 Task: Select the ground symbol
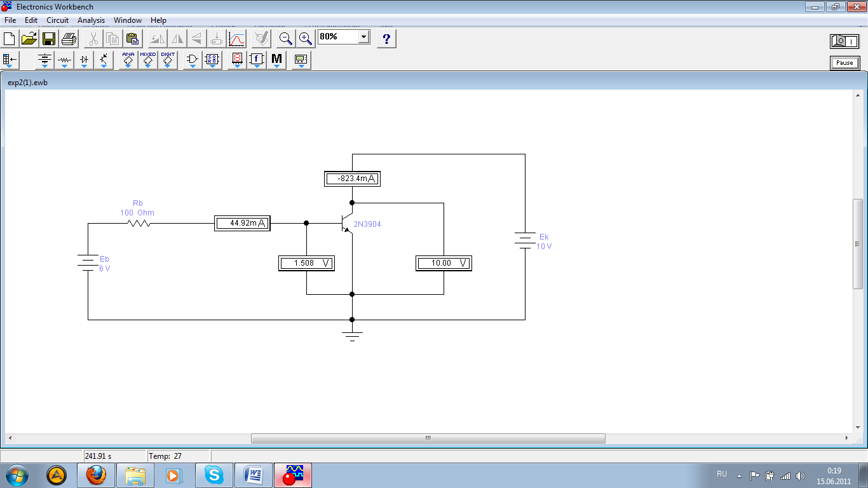[x=352, y=335]
